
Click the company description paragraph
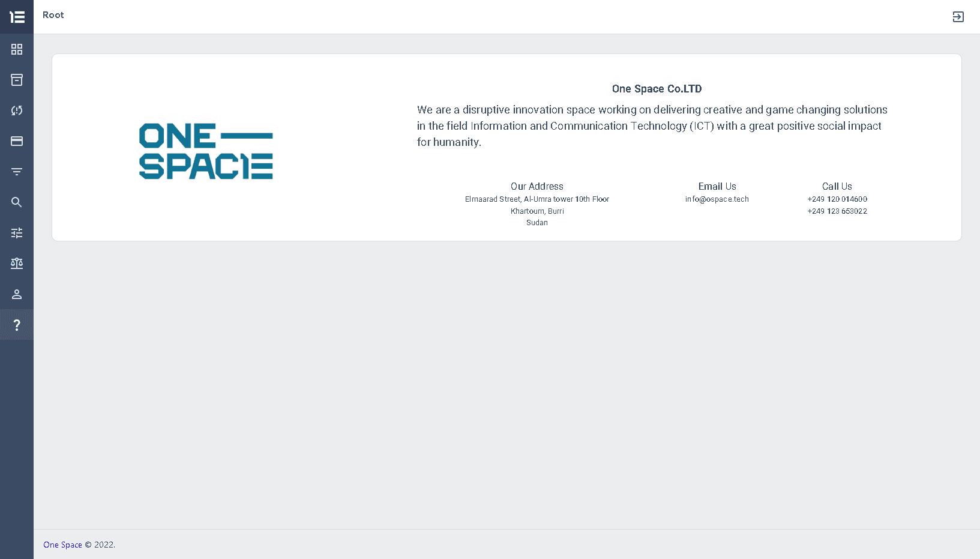(x=651, y=125)
